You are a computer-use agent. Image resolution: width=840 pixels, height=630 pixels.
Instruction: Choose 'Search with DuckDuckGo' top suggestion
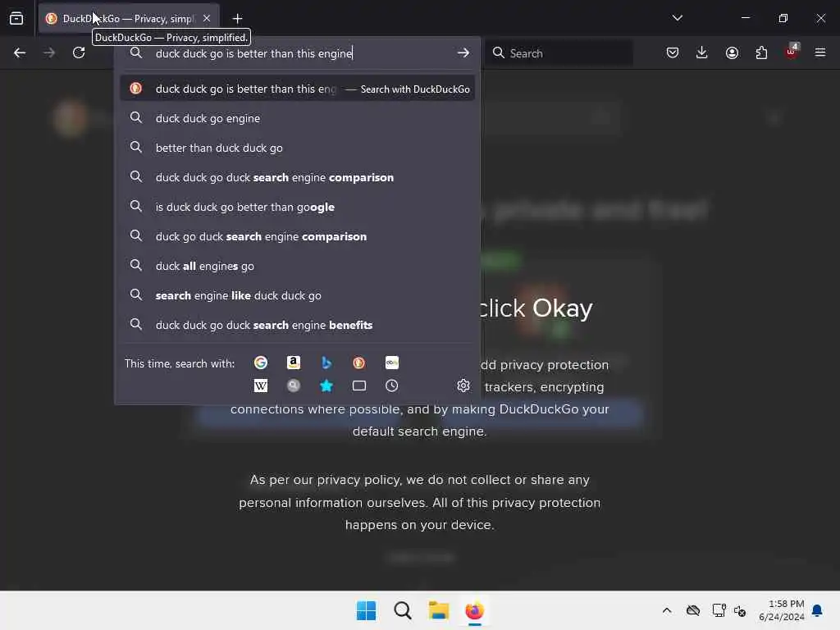tap(297, 89)
